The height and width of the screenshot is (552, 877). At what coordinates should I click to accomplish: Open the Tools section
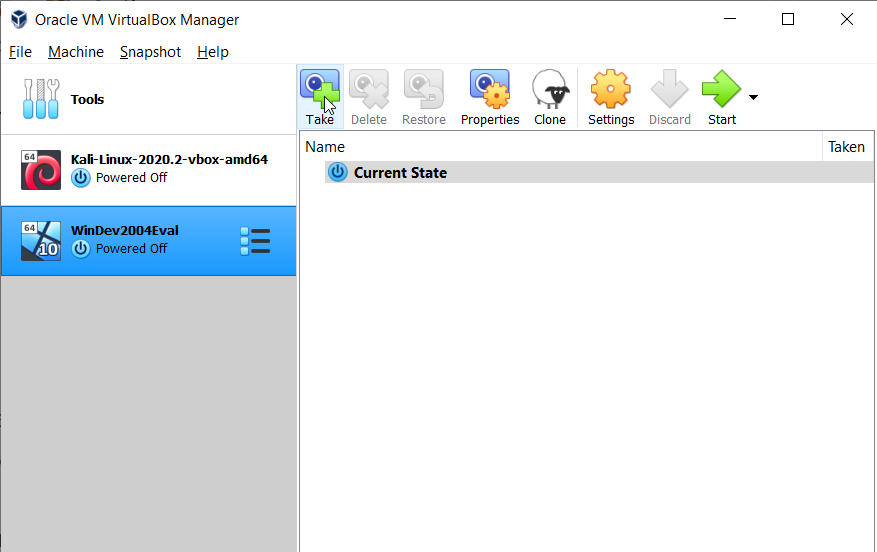point(149,99)
